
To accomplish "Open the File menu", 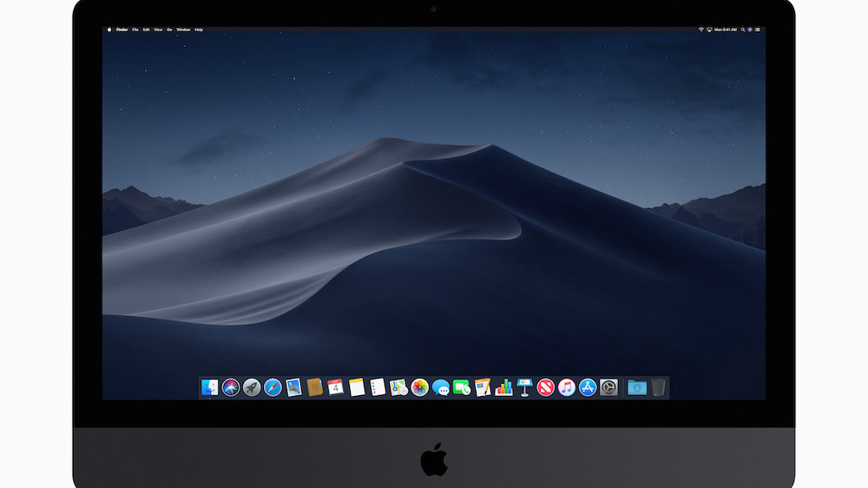I will [135, 30].
